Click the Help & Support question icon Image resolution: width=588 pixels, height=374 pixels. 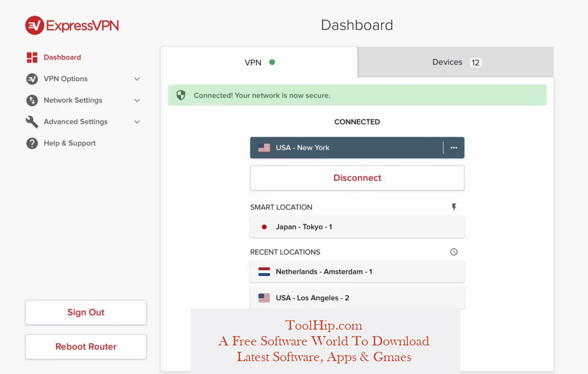[32, 143]
